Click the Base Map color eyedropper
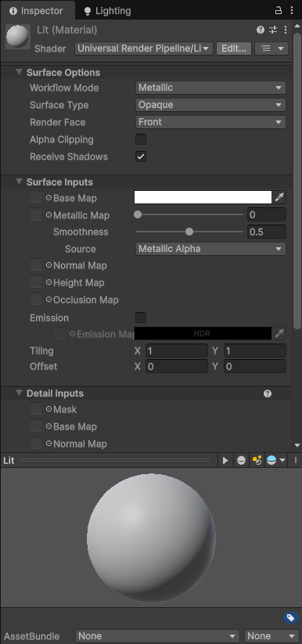Viewport: 302px width, 644px height. coord(279,197)
